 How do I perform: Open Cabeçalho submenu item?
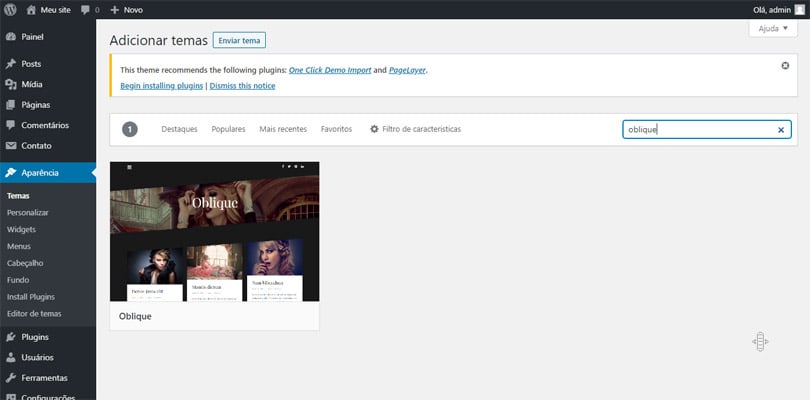(25, 263)
